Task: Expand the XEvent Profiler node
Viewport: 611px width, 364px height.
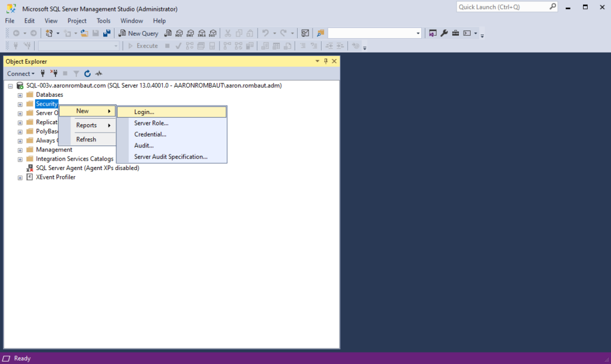Action: (x=20, y=177)
